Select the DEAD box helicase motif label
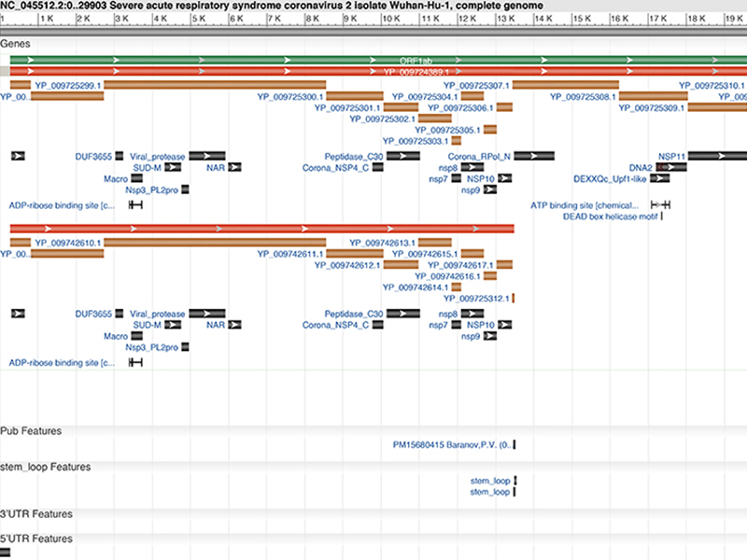The image size is (747, 560). click(x=611, y=216)
